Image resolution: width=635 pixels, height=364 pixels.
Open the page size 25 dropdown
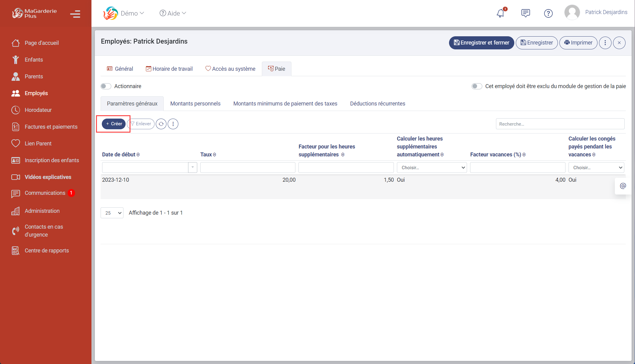point(112,213)
